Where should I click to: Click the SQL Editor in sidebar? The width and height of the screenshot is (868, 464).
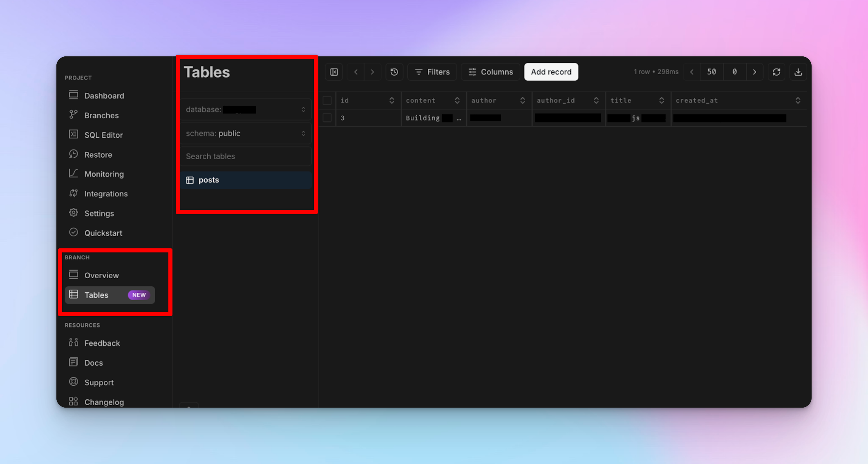[x=103, y=135]
